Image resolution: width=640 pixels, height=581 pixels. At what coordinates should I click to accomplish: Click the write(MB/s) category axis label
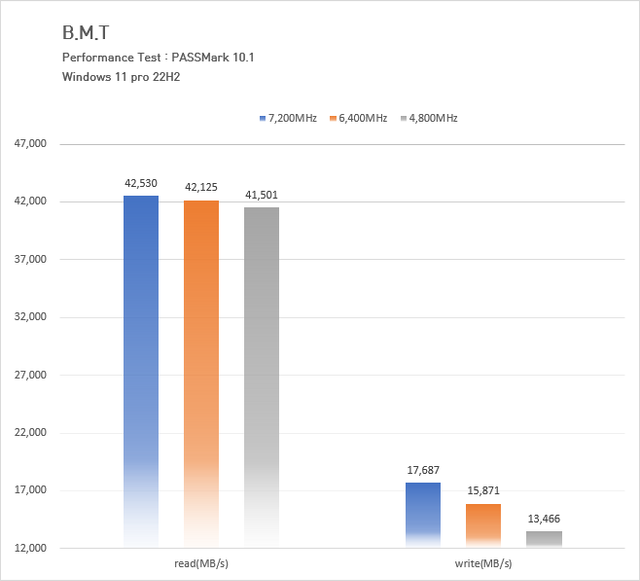[x=483, y=564]
